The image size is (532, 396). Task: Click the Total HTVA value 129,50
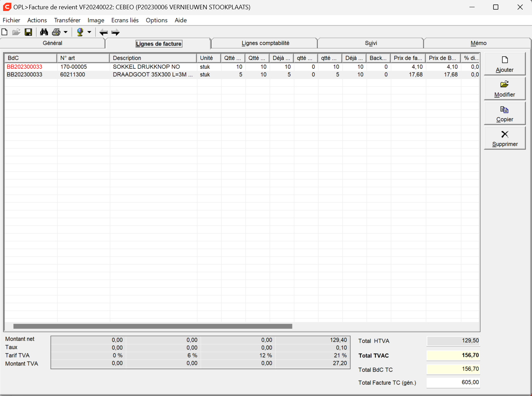click(453, 340)
